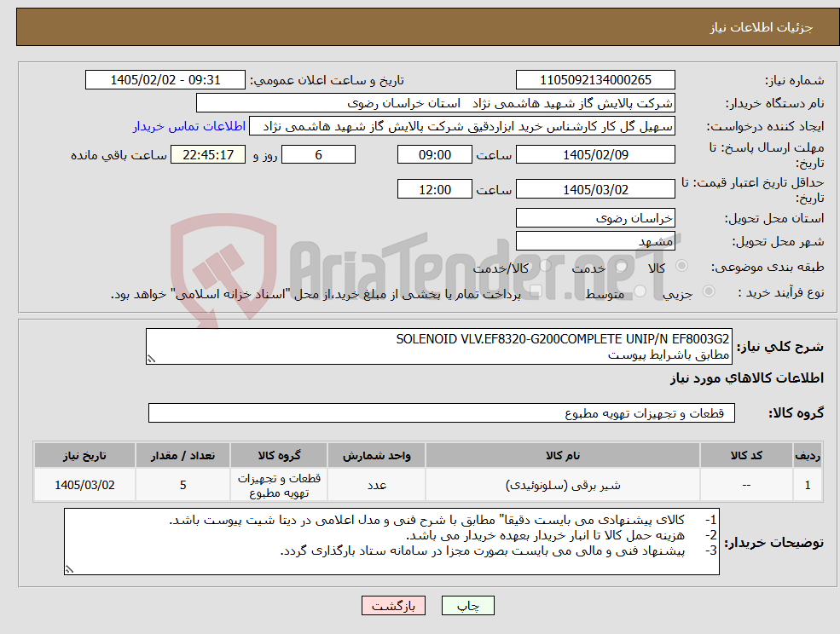Click the buyer notes text area
Screen dimensions: 840x634
click(391, 542)
